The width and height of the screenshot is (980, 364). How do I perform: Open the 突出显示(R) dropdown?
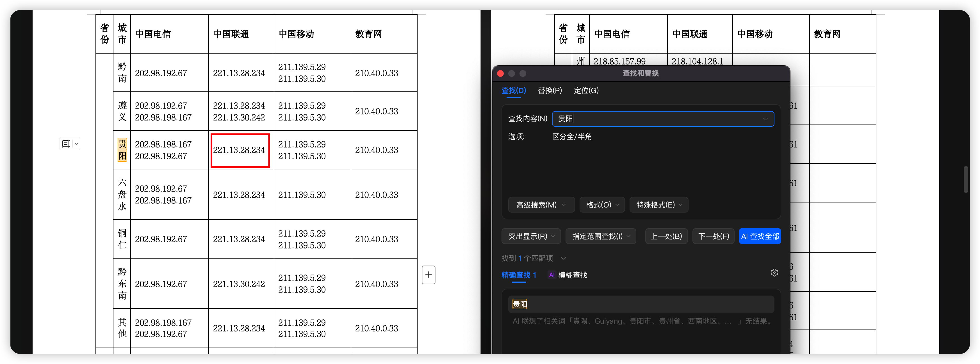pos(531,236)
